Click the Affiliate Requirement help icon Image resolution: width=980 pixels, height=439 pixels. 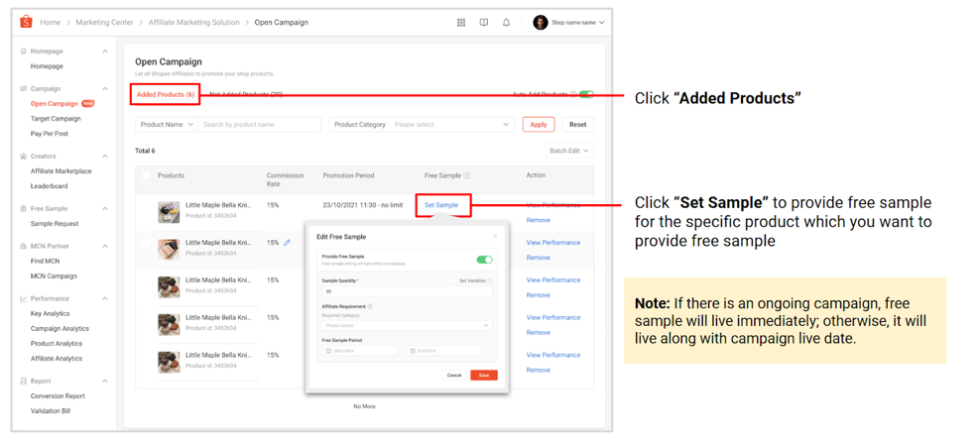pyautogui.click(x=370, y=306)
